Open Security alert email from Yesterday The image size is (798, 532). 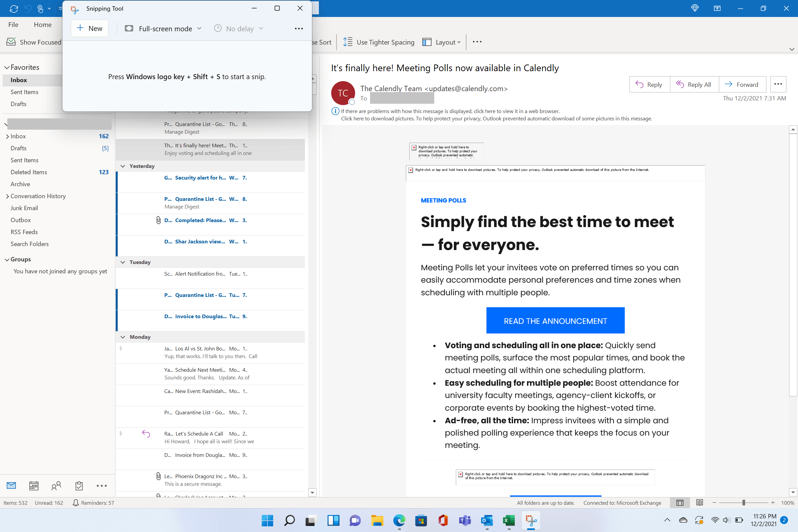(x=210, y=182)
